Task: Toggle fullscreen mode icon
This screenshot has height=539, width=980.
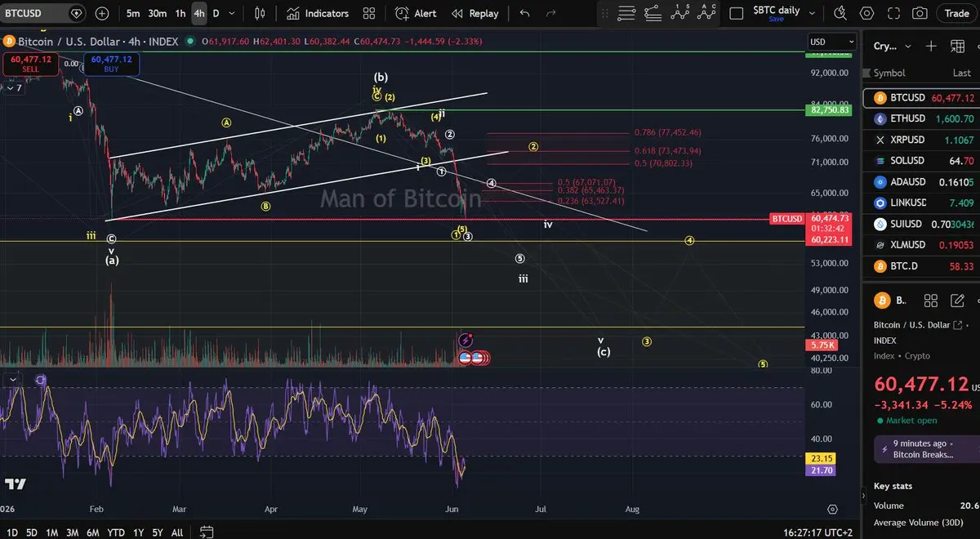Action: click(893, 13)
